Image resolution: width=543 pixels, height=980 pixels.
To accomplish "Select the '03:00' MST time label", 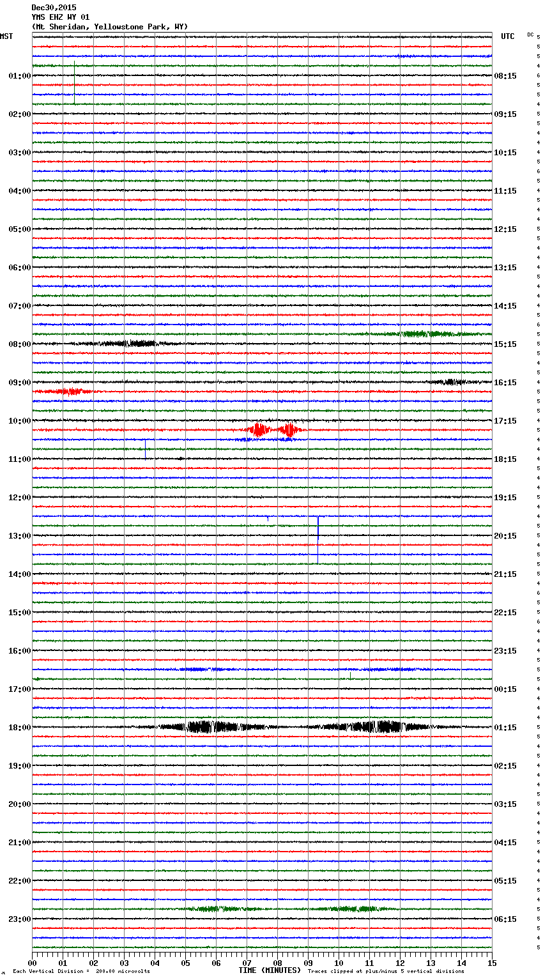I will pos(20,153).
